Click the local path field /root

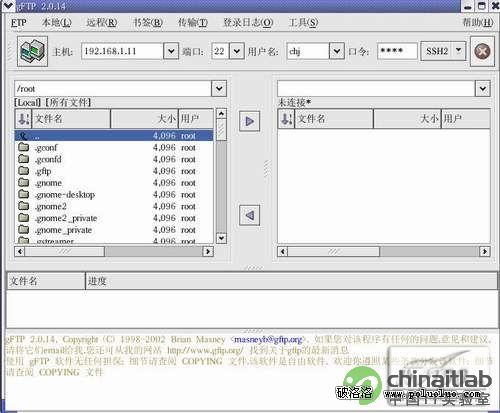click(113, 89)
